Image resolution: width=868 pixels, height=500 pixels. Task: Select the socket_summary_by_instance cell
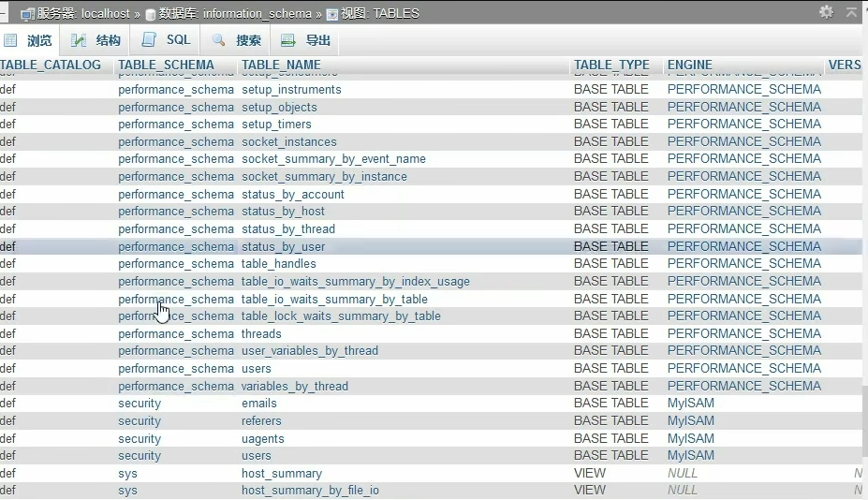click(324, 177)
